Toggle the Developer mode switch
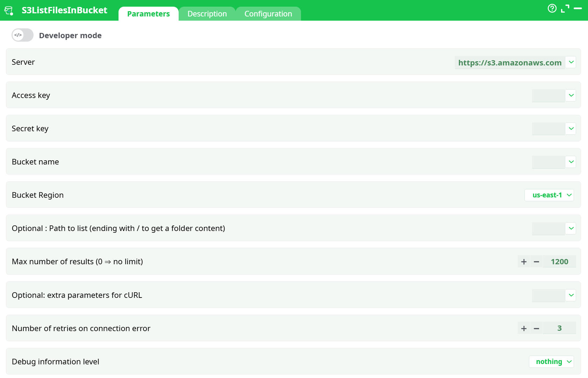Screen dimensions: 588x378 click(x=22, y=35)
